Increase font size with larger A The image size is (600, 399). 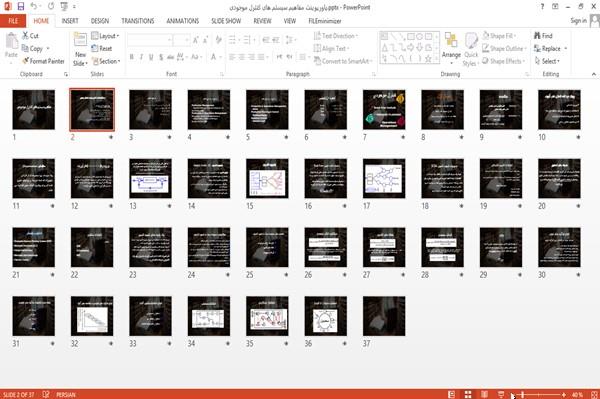tap(196, 40)
